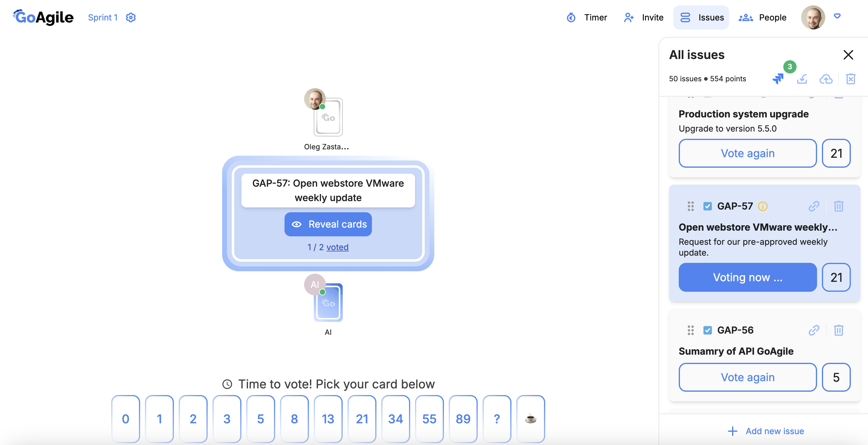The height and width of the screenshot is (445, 868).
Task: Expand profile dropdown arrow next to avatar
Action: 837,16
